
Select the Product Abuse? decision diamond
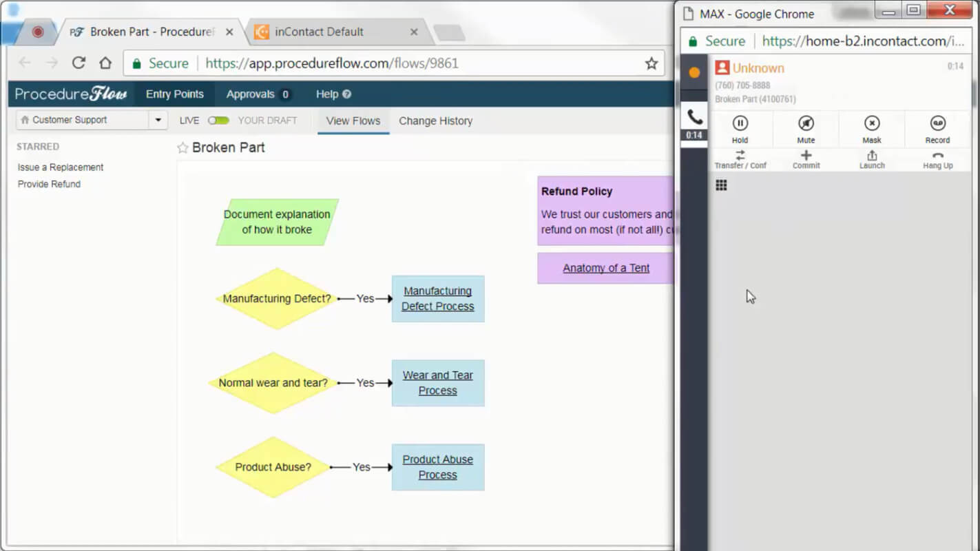tap(273, 467)
